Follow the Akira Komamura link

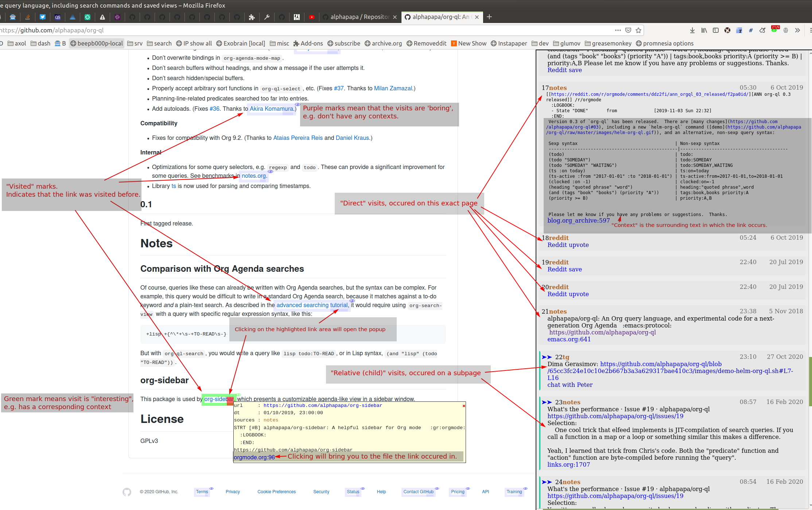272,109
